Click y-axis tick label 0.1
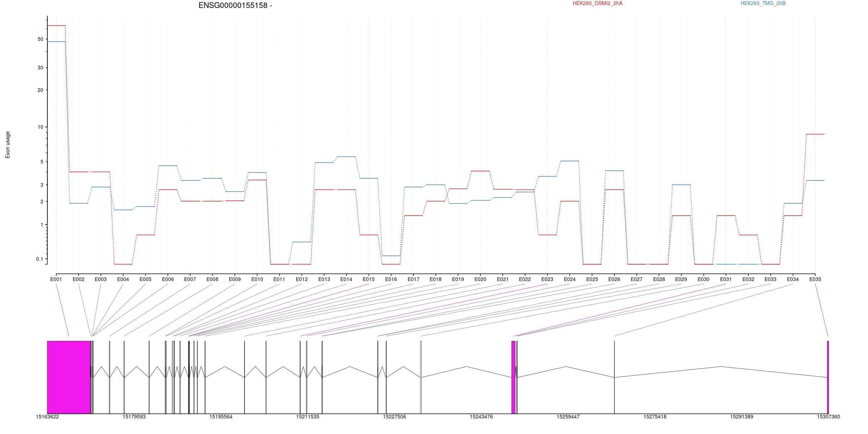Viewport: 868px width, 434px height. point(39,259)
